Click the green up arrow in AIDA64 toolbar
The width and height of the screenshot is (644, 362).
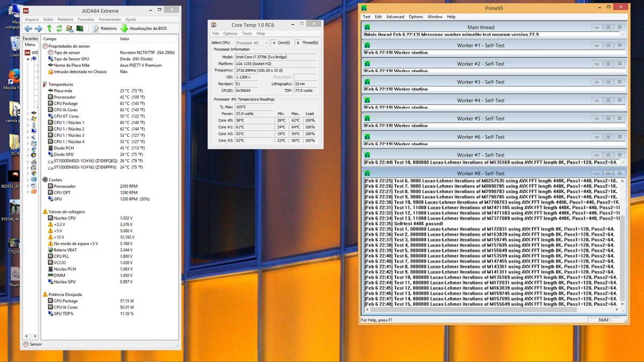pyautogui.click(x=49, y=28)
